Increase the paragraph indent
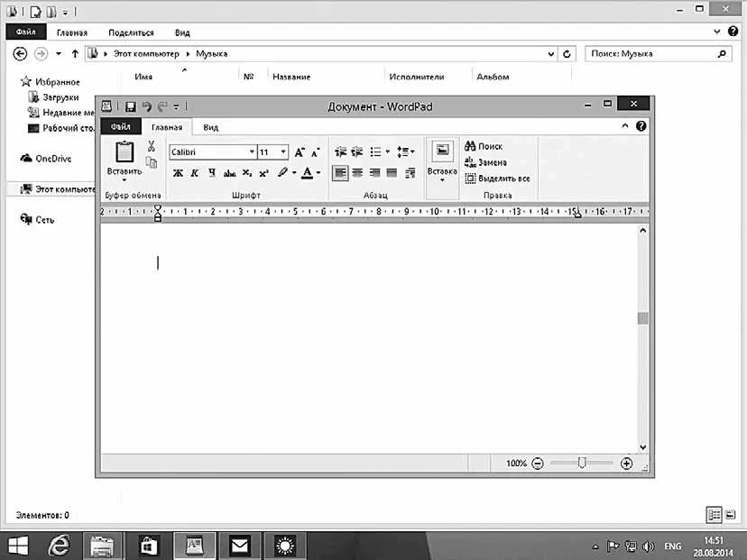Image resolution: width=747 pixels, height=560 pixels. pos(357,152)
